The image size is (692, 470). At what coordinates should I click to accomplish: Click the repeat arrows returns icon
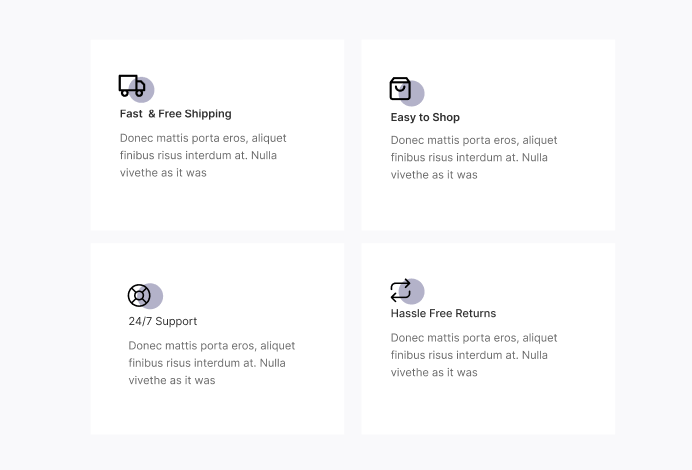click(399, 290)
